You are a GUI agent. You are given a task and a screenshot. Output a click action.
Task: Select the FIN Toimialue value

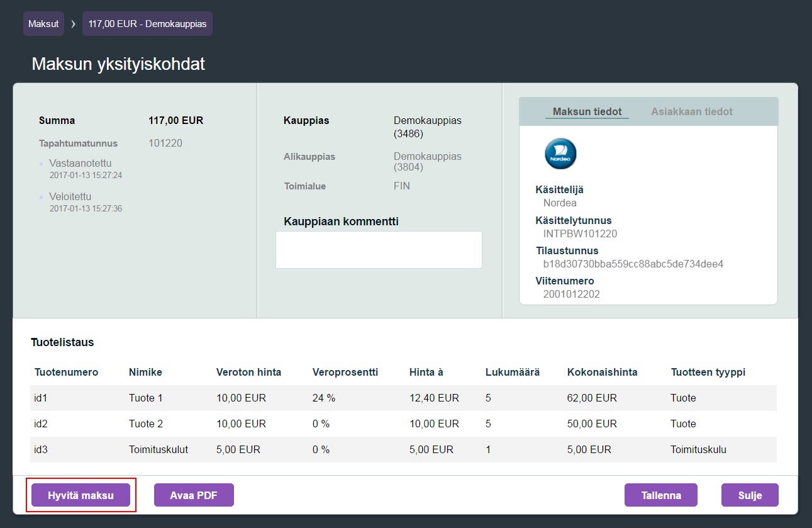click(x=402, y=186)
